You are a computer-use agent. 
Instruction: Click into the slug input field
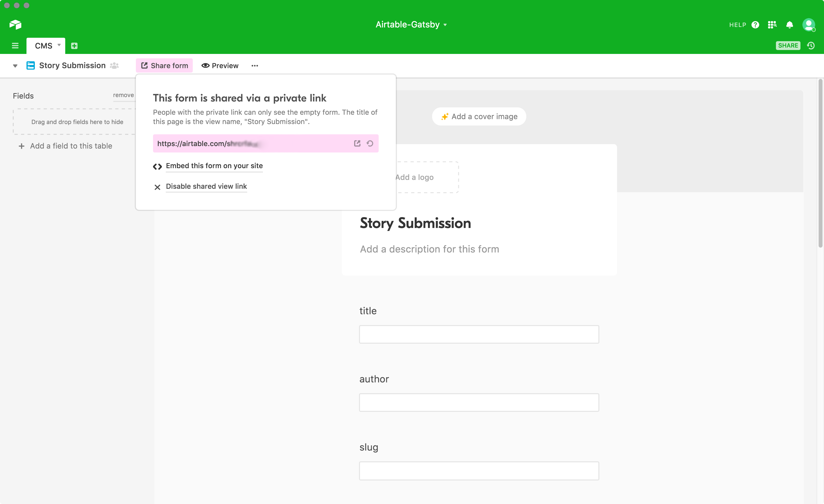pos(479,471)
